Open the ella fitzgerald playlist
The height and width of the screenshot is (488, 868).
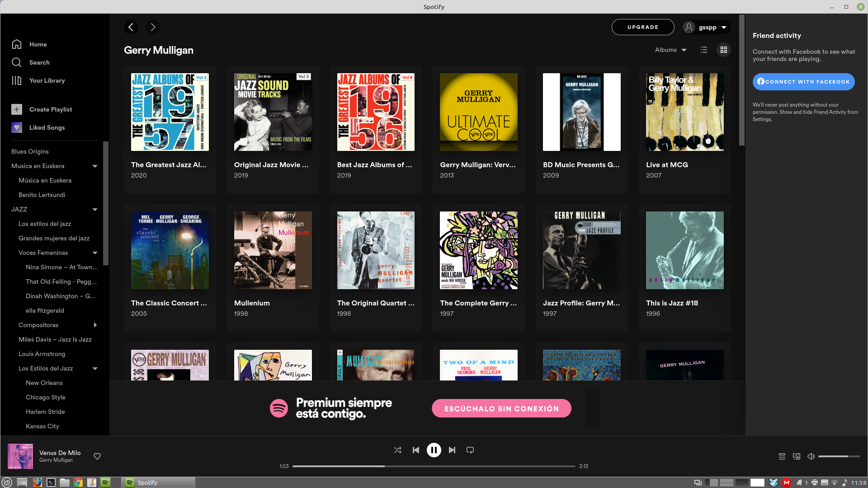(x=45, y=310)
